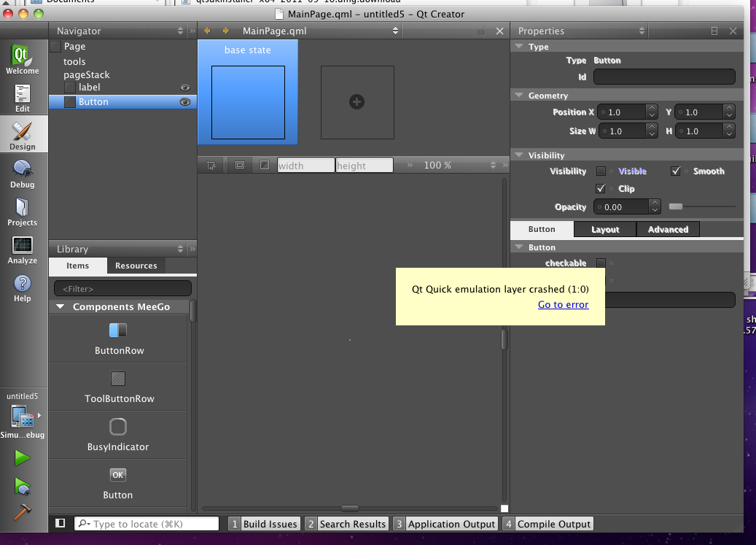Viewport: 756px width, 545px height.
Task: Go to Projects mode
Action: click(22, 212)
